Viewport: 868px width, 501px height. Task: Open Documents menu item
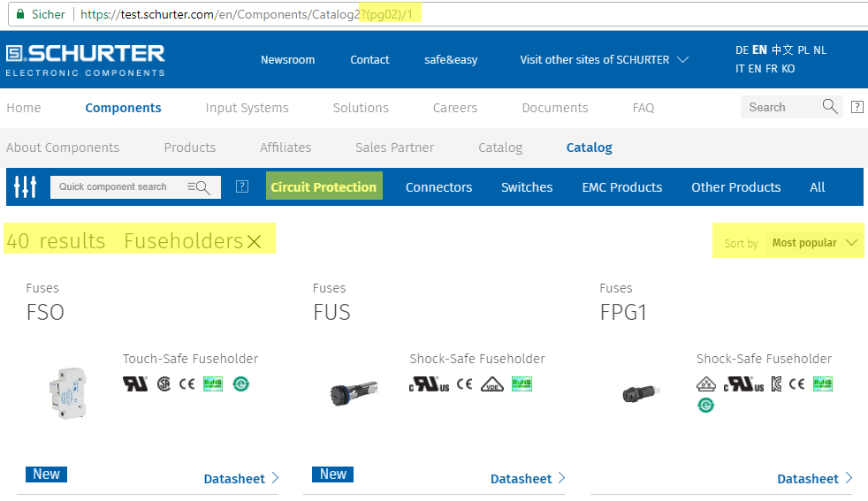click(x=555, y=108)
